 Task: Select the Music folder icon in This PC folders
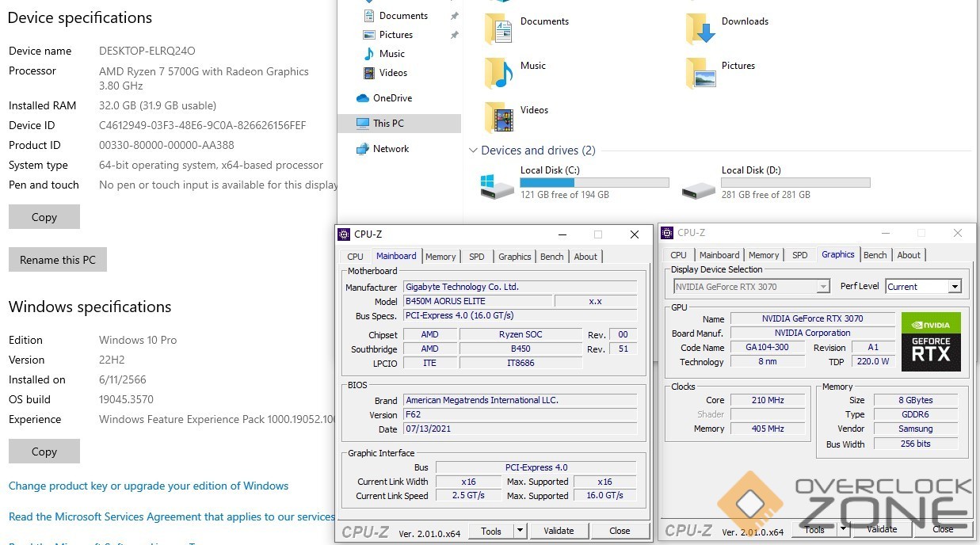(499, 73)
